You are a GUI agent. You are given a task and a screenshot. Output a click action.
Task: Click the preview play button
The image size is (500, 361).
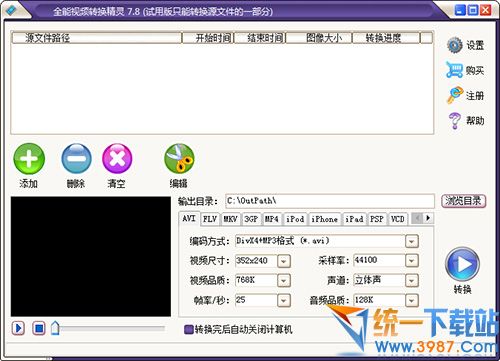[x=18, y=328]
